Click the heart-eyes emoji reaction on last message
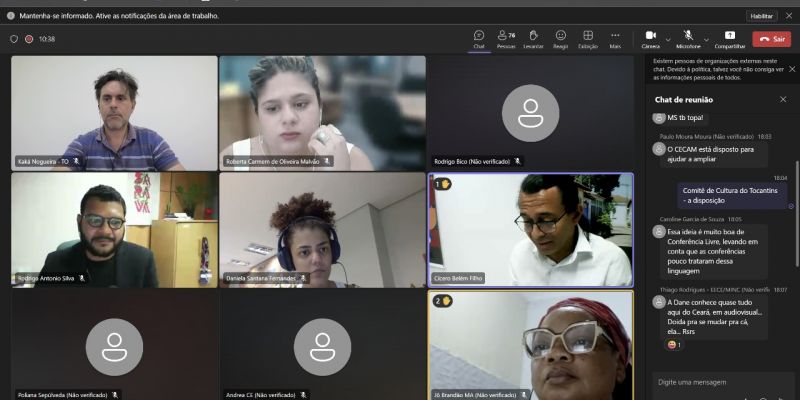The height and width of the screenshot is (400, 800). coord(673,345)
